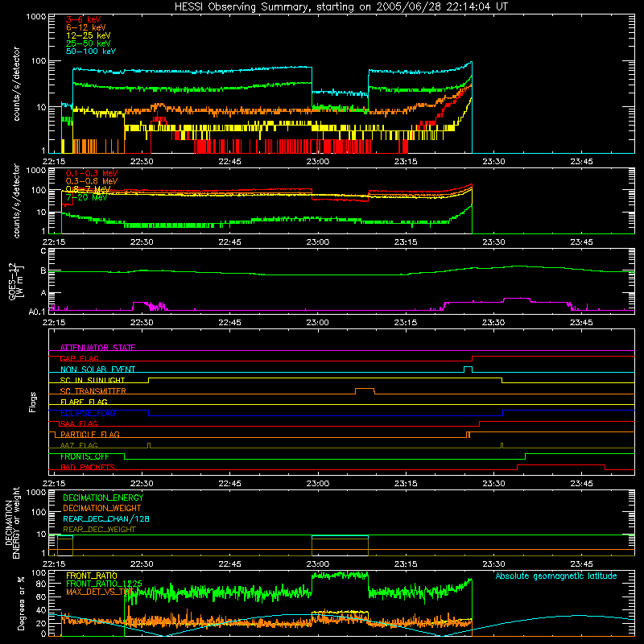This screenshot has width=644, height=644.
Task: Click the vertical Flags axis title
Action: (x=32, y=402)
